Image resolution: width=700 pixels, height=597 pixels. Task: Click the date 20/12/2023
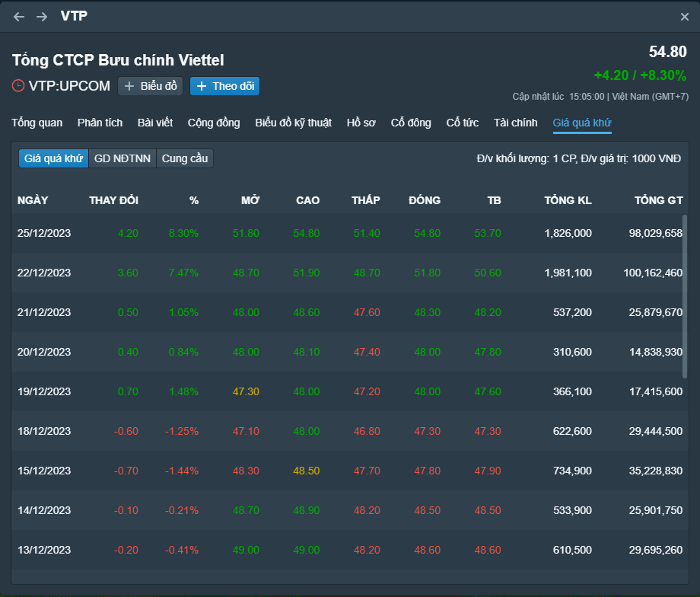[x=44, y=352]
